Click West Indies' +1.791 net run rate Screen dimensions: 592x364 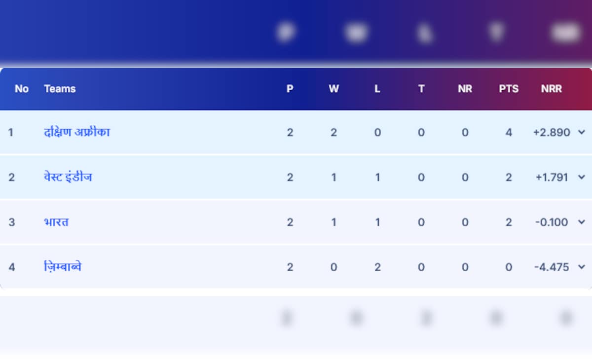point(552,177)
